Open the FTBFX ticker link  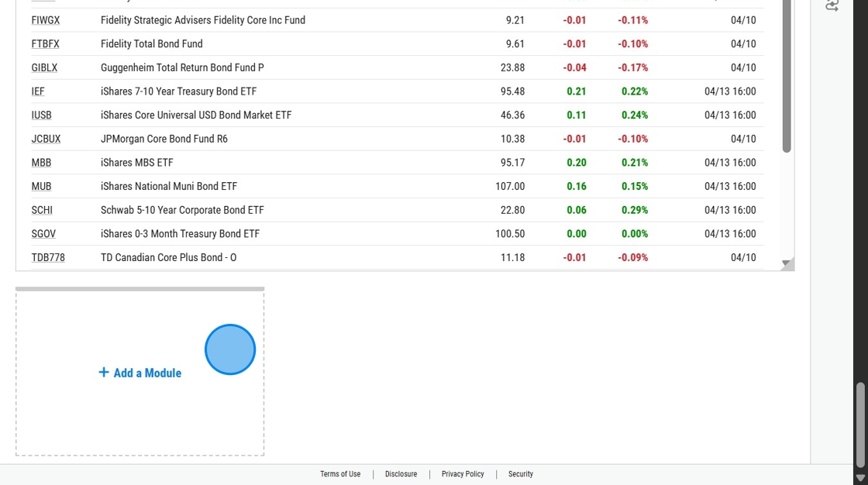(x=46, y=43)
